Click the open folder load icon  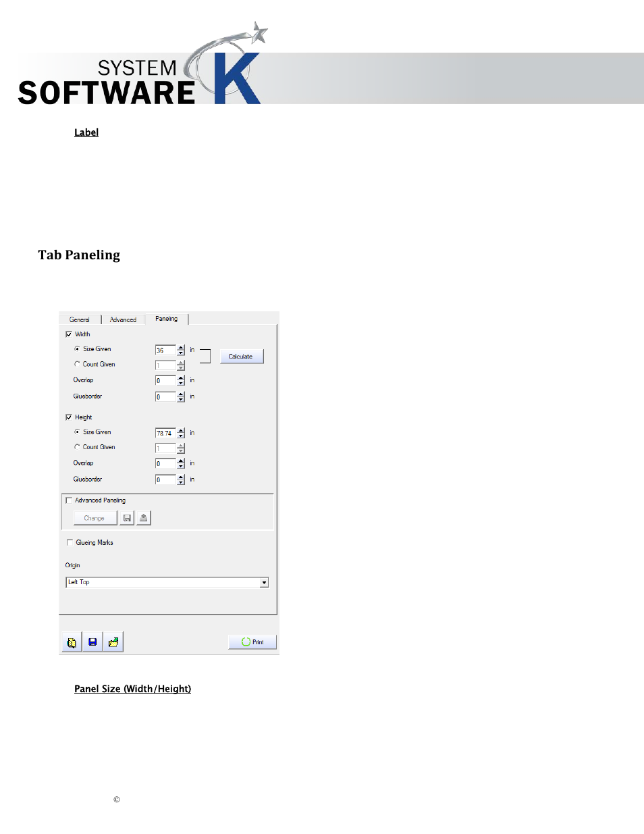tap(113, 642)
